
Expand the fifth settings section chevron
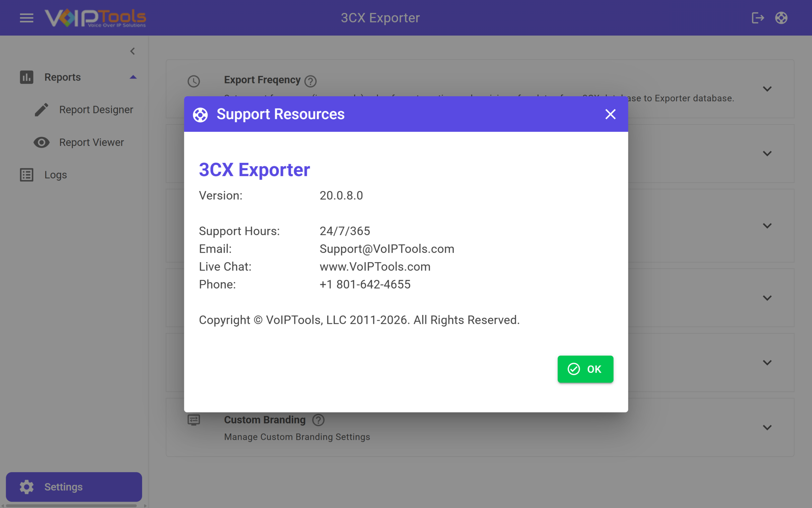(x=767, y=363)
